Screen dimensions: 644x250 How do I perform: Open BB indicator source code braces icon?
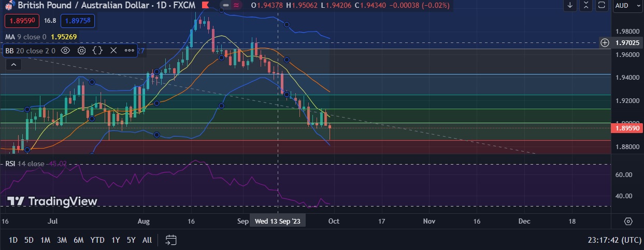click(97, 51)
